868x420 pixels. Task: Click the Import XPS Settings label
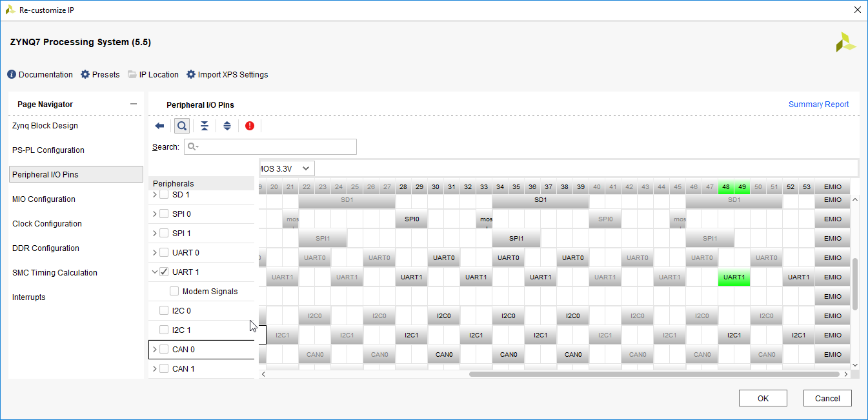pyautogui.click(x=233, y=74)
